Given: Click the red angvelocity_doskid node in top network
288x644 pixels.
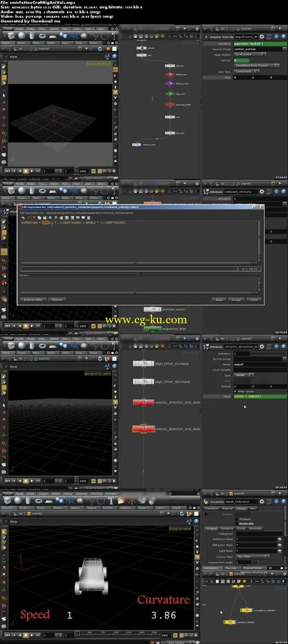Looking at the screenshot, I should pyautogui.click(x=170, y=105).
